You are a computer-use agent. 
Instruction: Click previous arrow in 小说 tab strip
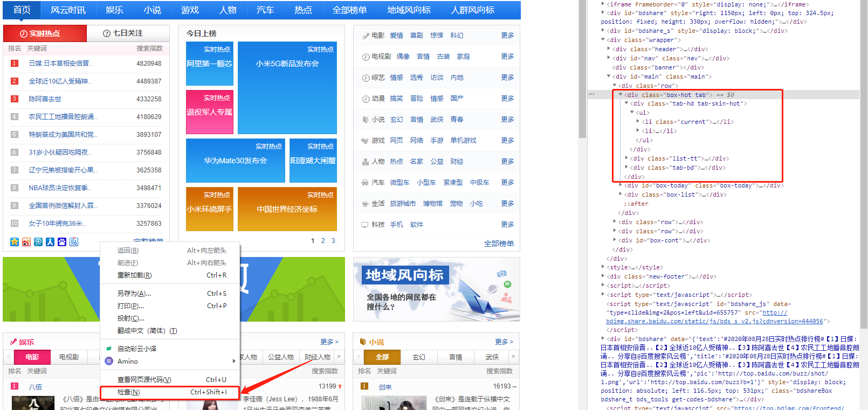[358, 357]
